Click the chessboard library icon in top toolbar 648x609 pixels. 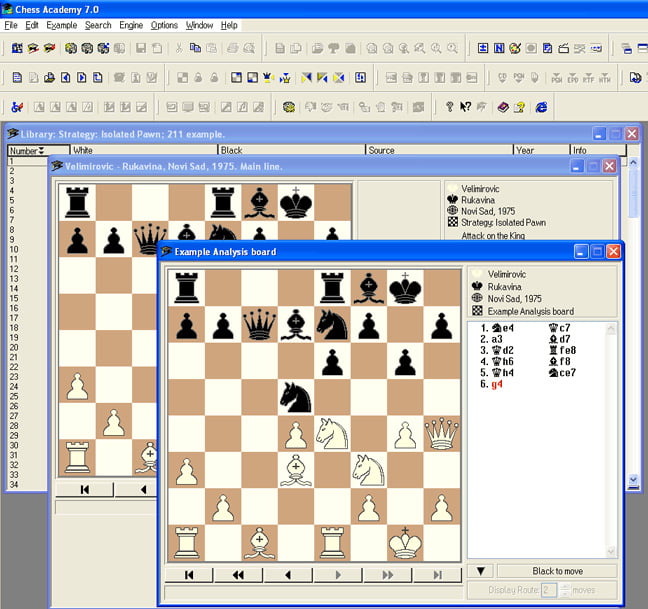tap(17, 48)
